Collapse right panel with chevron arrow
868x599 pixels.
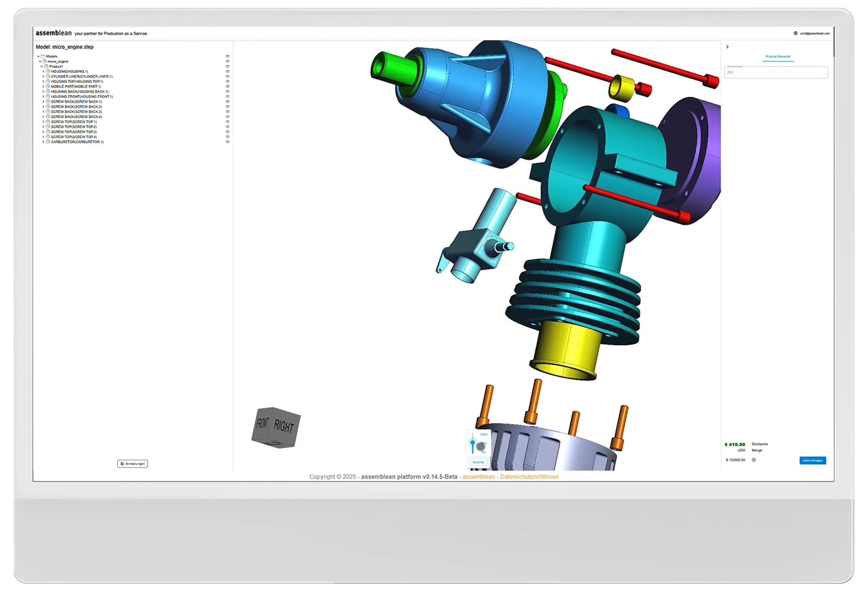coord(727,47)
